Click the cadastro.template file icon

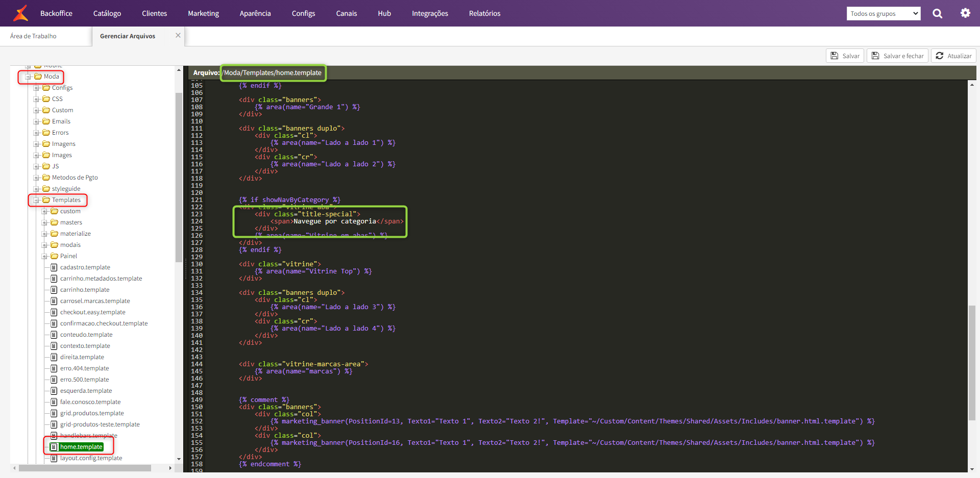(54, 267)
